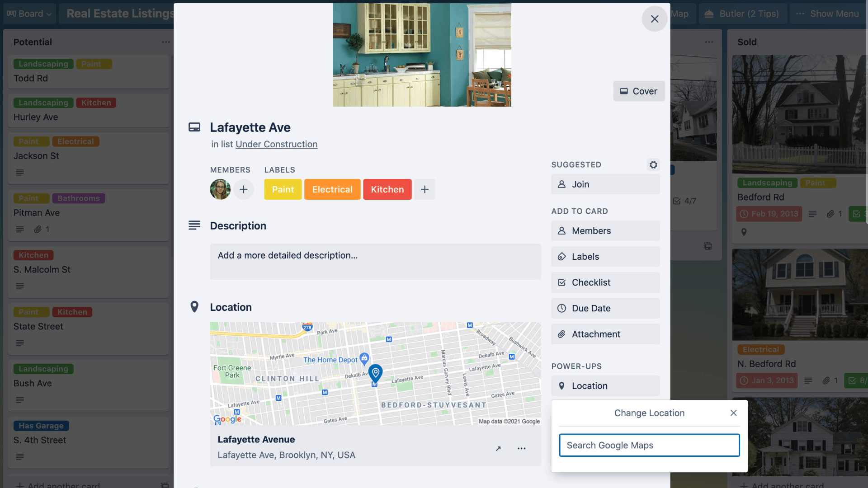Open the Todd Rd card
The image size is (868, 488).
tap(88, 72)
